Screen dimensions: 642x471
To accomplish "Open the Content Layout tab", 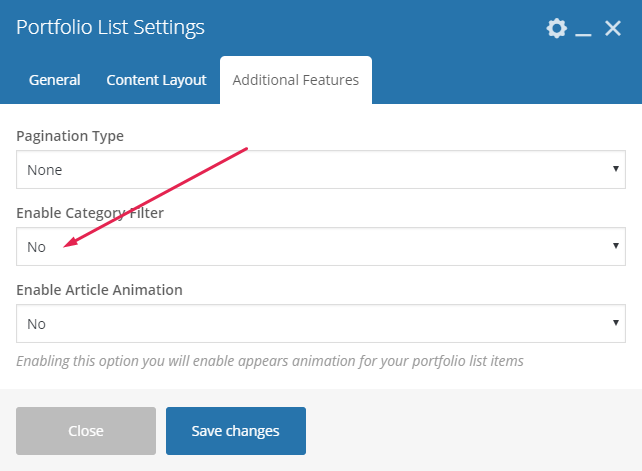I will pyautogui.click(x=156, y=80).
